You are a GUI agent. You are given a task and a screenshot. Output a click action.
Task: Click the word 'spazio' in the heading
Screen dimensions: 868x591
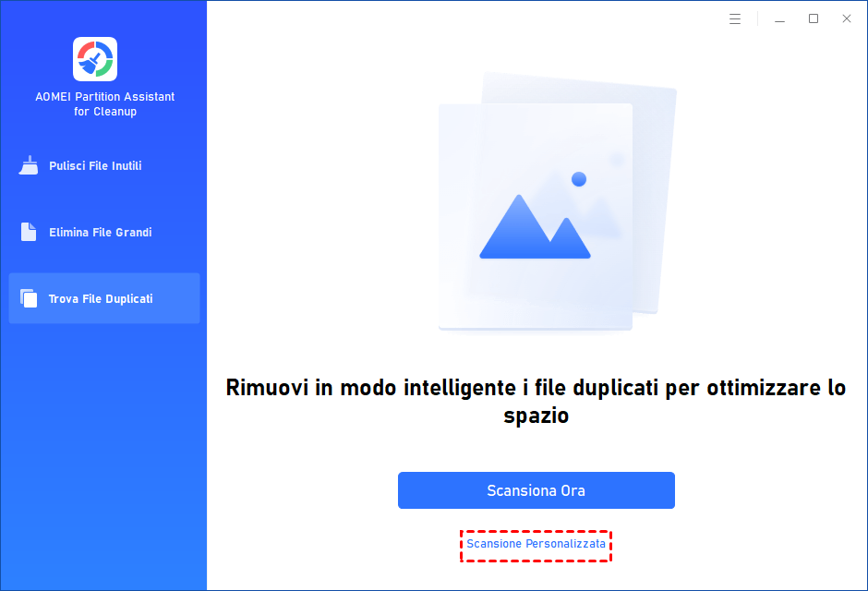536,416
